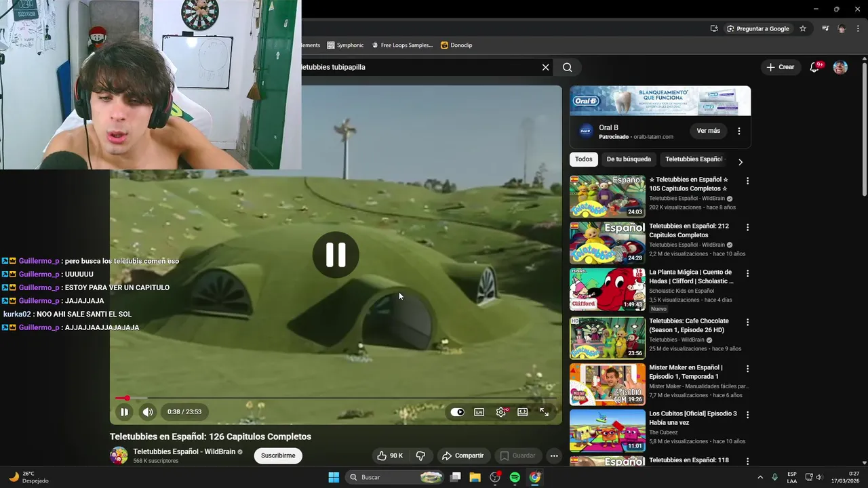Image resolution: width=868 pixels, height=488 pixels.
Task: Switch to theater mode view
Action: coord(523,411)
